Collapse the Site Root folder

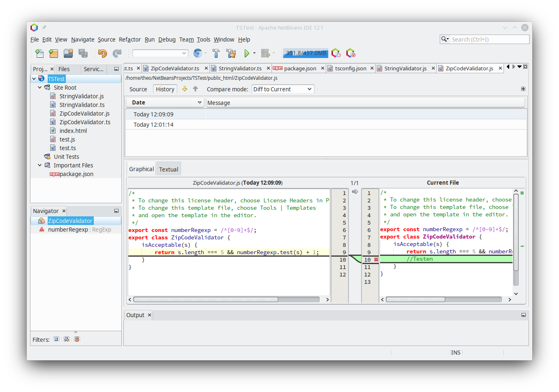pos(39,87)
